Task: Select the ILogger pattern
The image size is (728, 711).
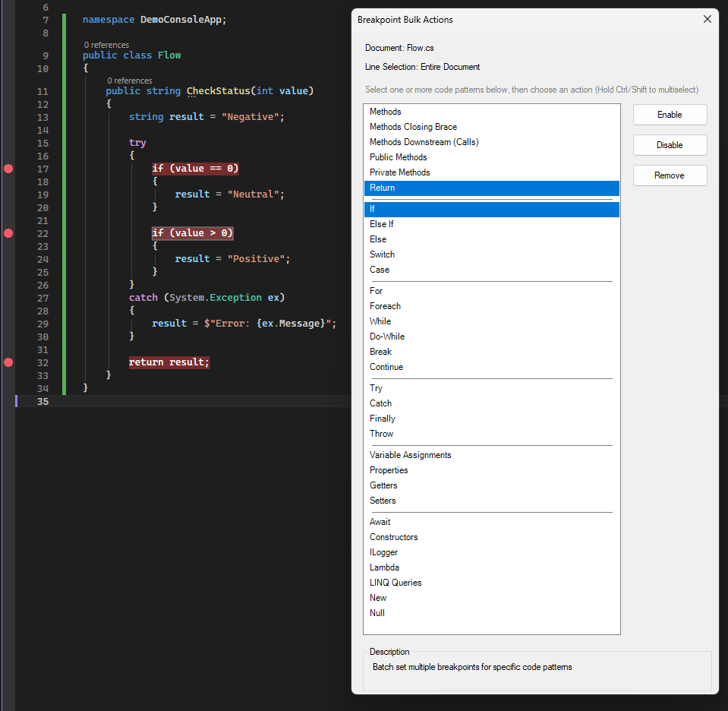Action: click(492, 552)
